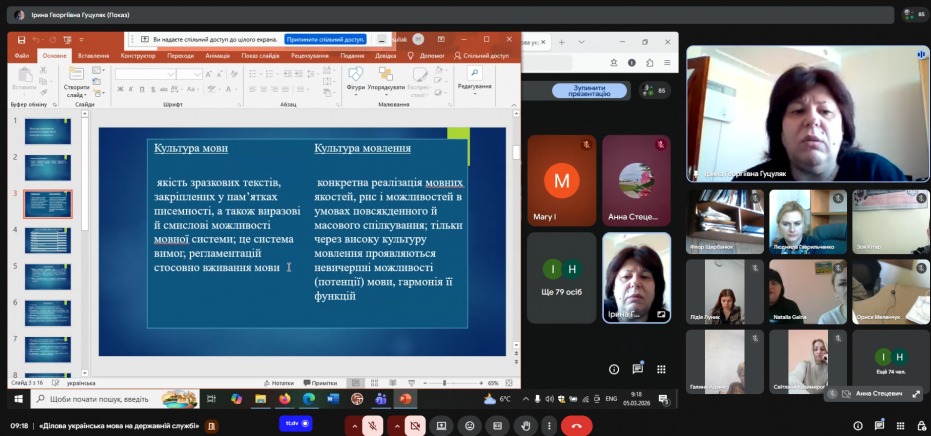The width and height of the screenshot is (931, 436).
Task: Turn on the camera in Meet
Action: [x=416, y=426]
